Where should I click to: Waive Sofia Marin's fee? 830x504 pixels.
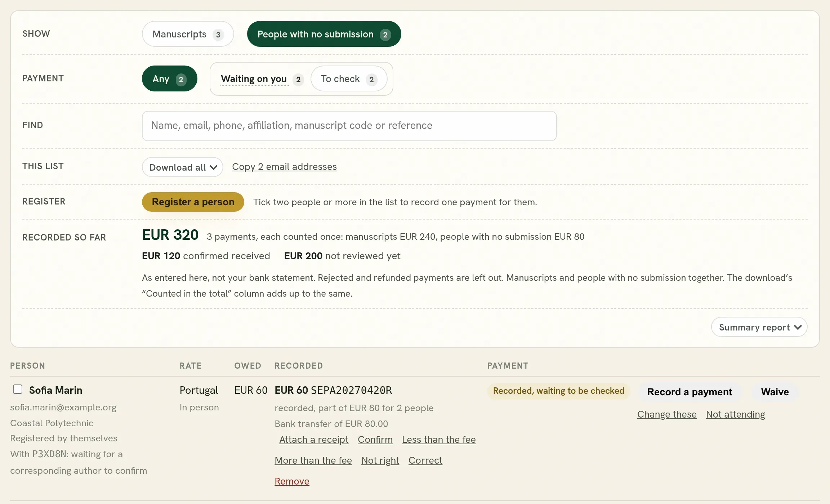(775, 392)
